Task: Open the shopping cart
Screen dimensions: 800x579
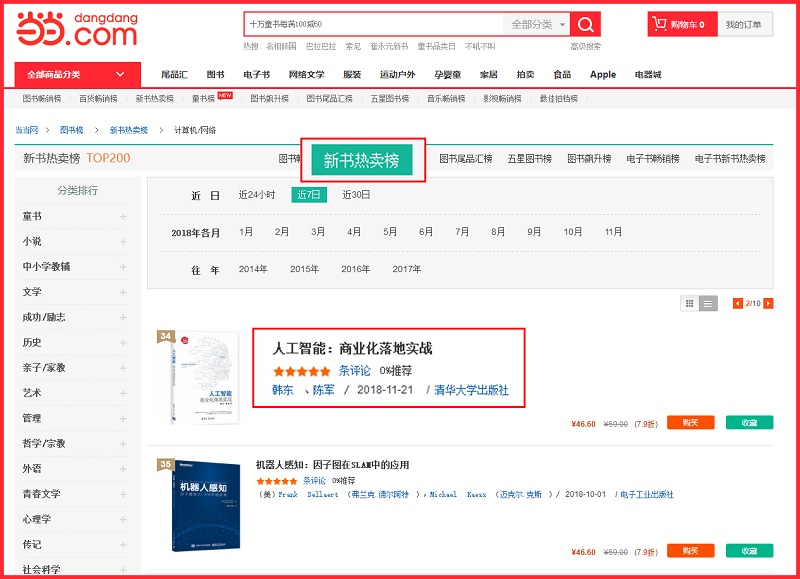Action: 682,24
